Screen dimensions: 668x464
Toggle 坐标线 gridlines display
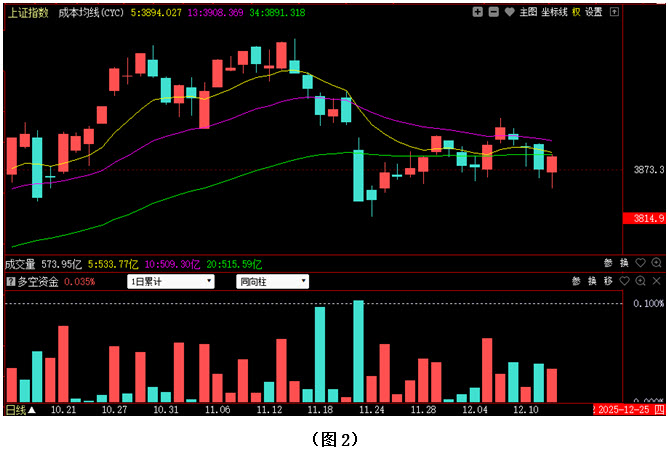(554, 12)
